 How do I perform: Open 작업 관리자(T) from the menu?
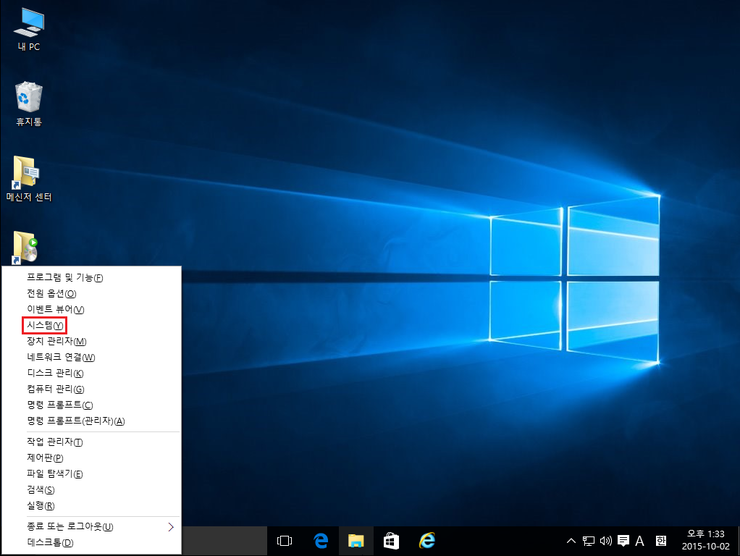pos(92,442)
